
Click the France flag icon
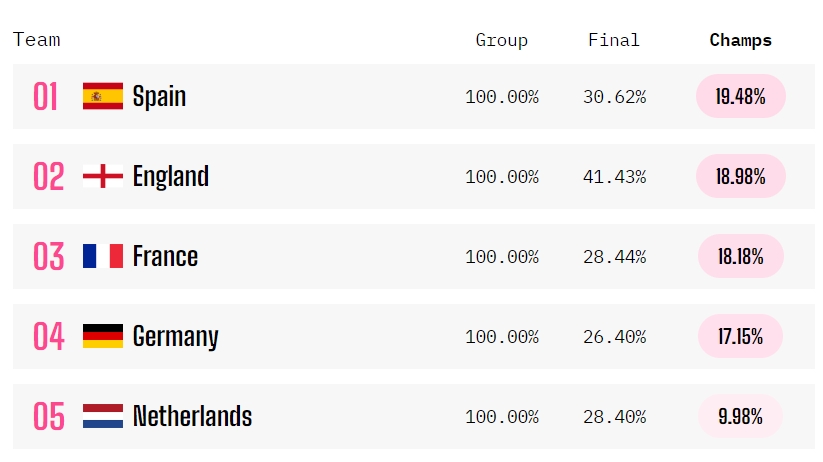tap(103, 256)
